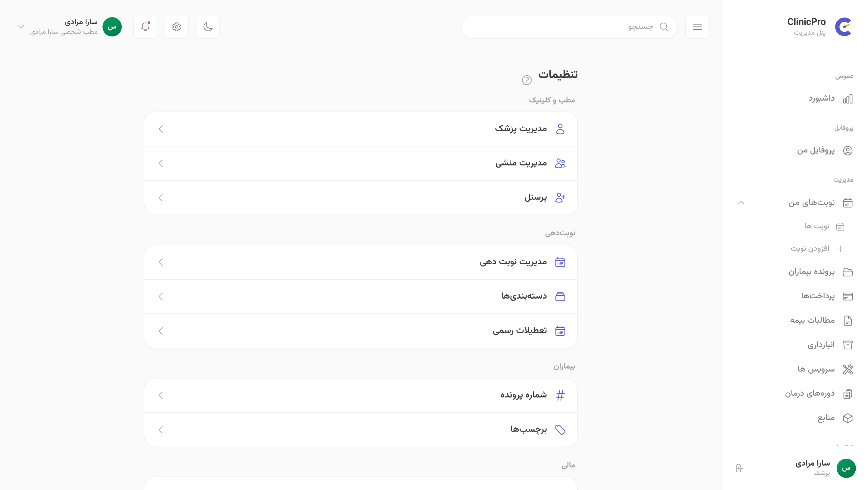The image size is (868, 490).
Task: Open دوره‌های درمان sidebar item
Action: pyautogui.click(x=795, y=394)
